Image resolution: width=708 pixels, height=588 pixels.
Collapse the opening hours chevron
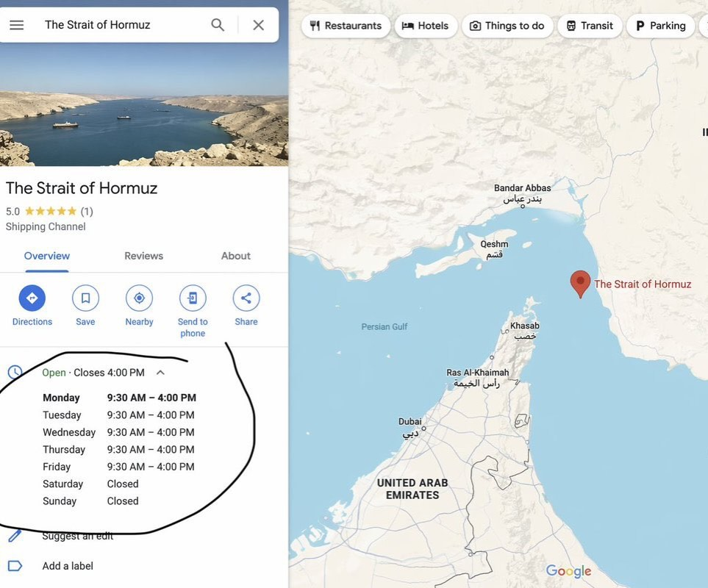(x=160, y=373)
